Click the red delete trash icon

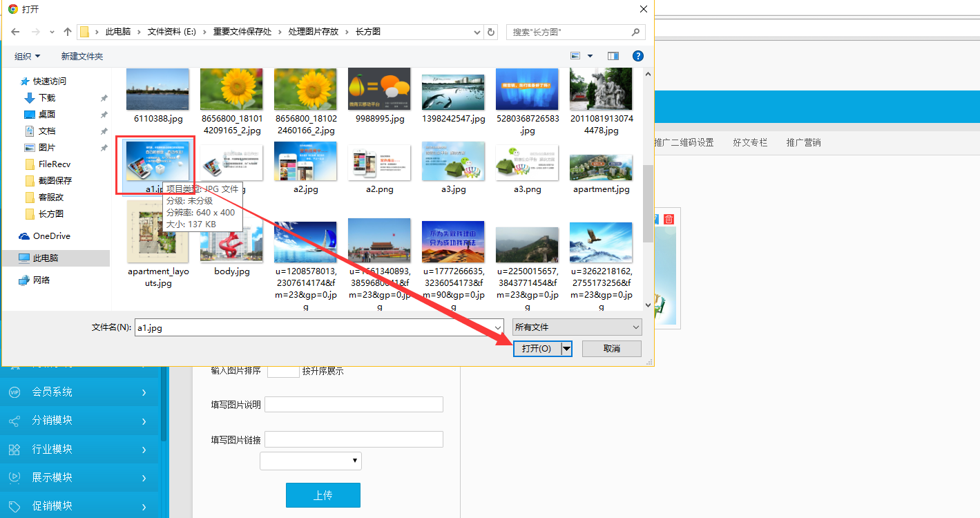click(669, 219)
